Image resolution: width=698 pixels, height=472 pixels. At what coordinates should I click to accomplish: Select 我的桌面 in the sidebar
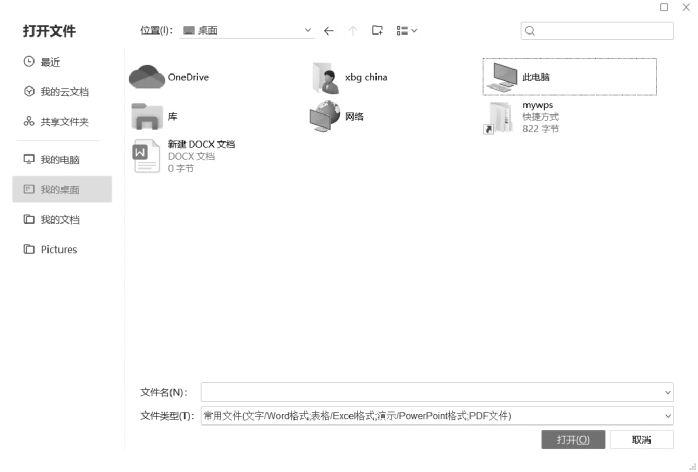tap(62, 189)
